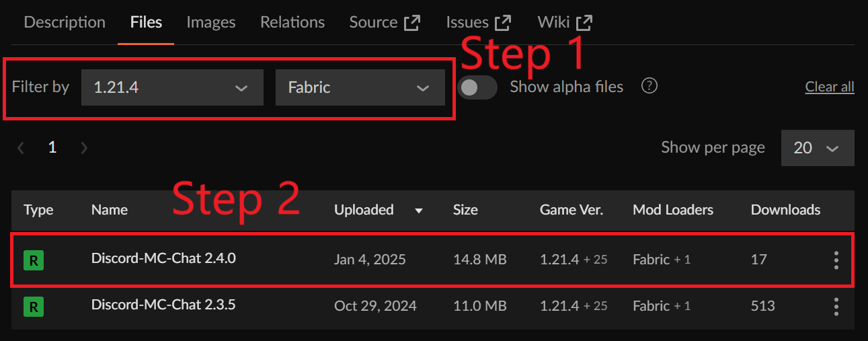868x341 pixels.
Task: Change Show per page count dropdown
Action: pyautogui.click(x=817, y=148)
